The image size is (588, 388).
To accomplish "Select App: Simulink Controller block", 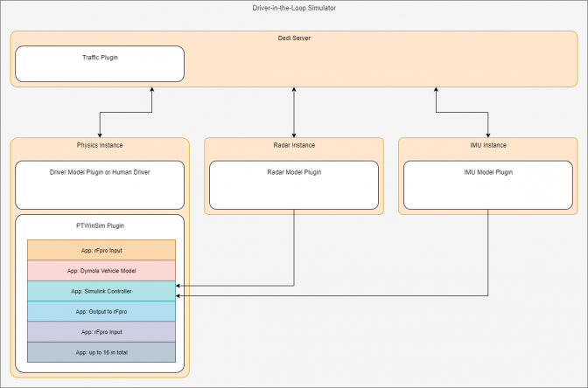I will 101,291.
